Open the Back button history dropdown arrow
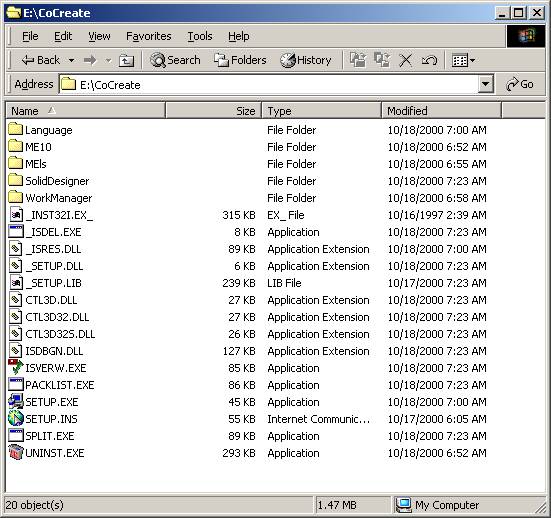This screenshot has height=518, width=551. coord(71,60)
